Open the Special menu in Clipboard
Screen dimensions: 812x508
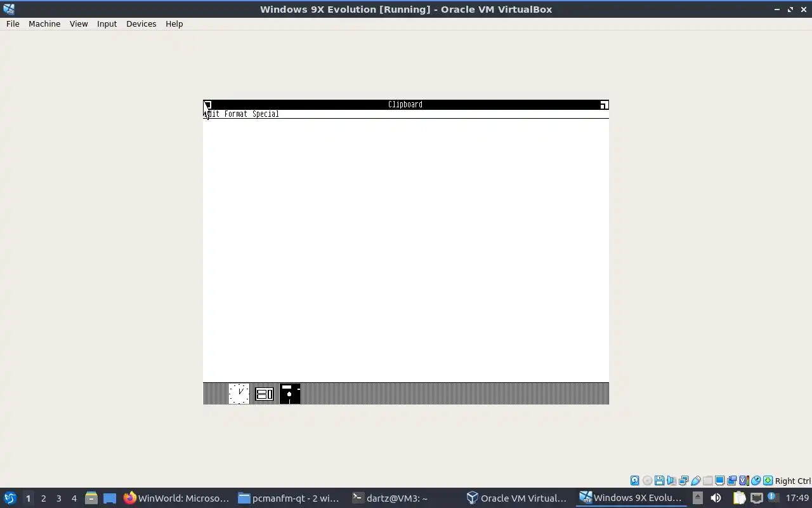pos(266,114)
